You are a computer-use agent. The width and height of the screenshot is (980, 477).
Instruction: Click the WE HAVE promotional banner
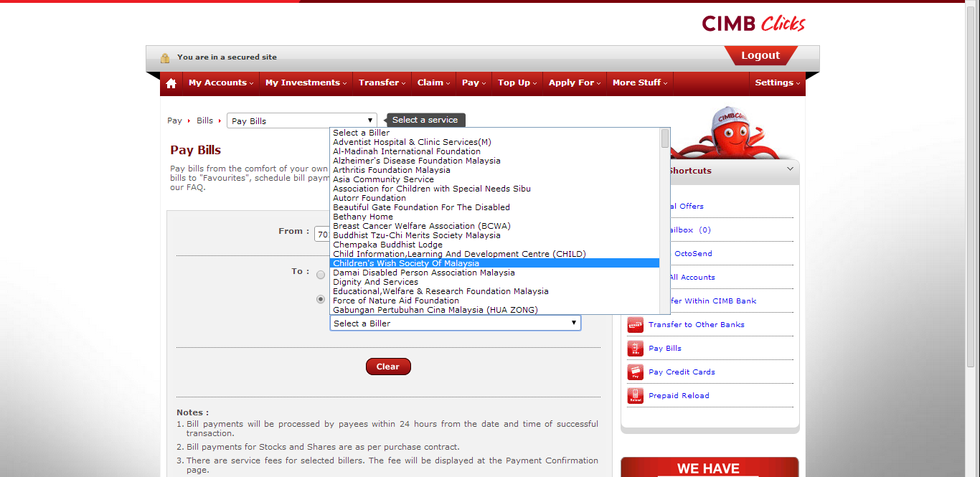(x=710, y=467)
